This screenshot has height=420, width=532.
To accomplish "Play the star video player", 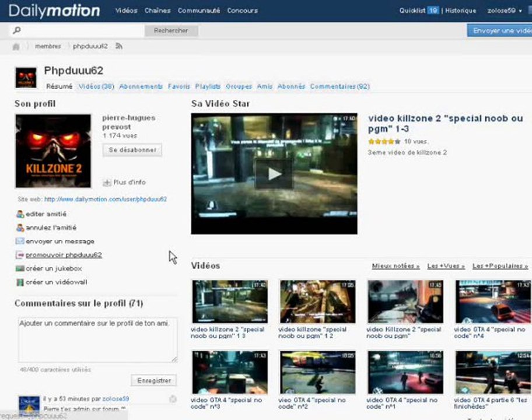I will 274,174.
